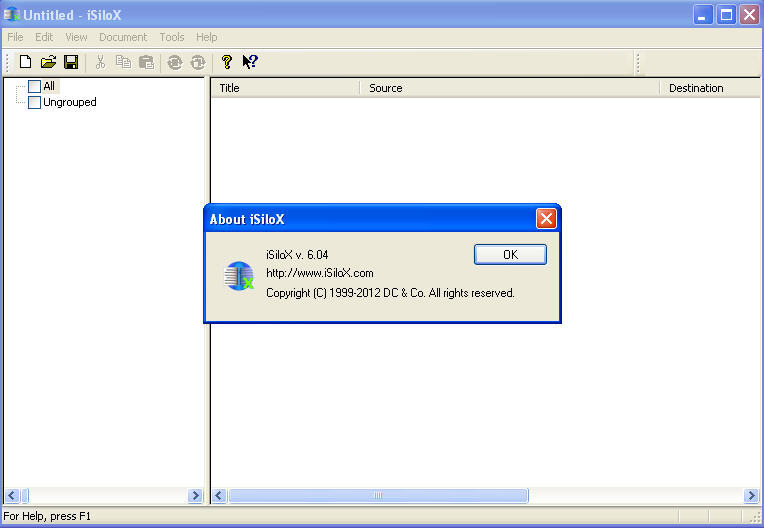Click the iSiloX title bar application icon

pyautogui.click(x=11, y=15)
